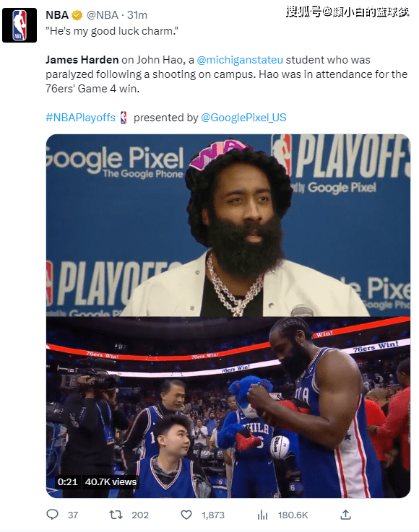419x532 pixels.
Task: Open the NBA profile avatar
Action: [x=20, y=25]
